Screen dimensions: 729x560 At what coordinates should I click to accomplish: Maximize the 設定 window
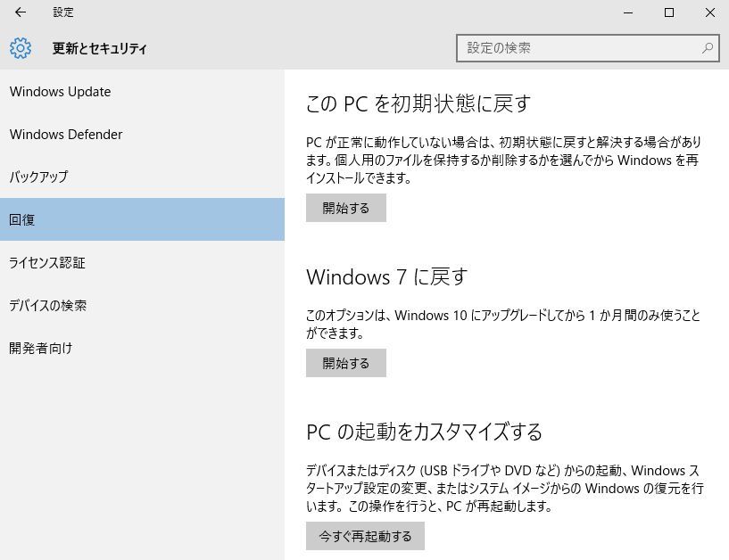[669, 12]
